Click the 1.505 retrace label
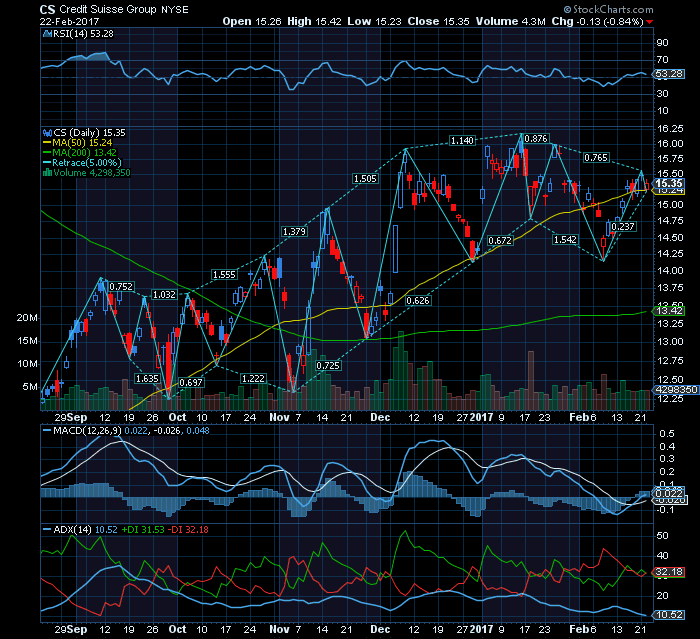700x639 pixels. [365, 179]
